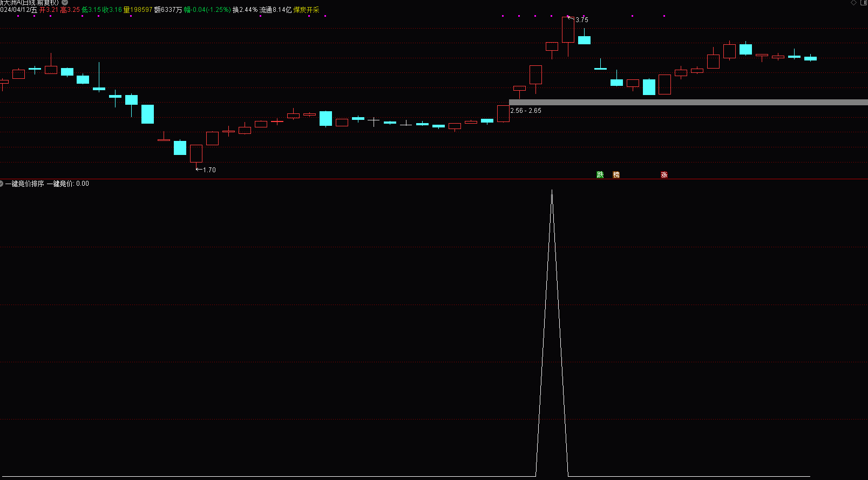The image size is (868, 480).
Task: Click the 3.75 high price label
Action: coord(582,20)
